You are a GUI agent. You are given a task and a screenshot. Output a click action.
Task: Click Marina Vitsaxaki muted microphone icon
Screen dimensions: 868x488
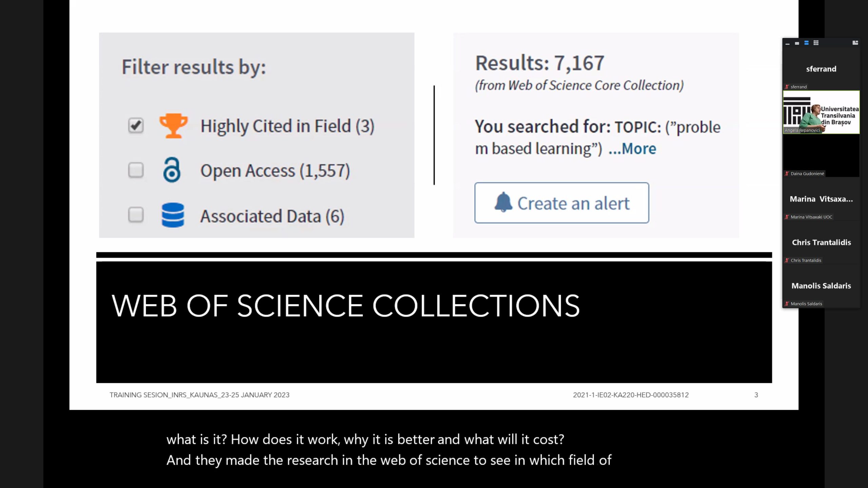(x=787, y=217)
